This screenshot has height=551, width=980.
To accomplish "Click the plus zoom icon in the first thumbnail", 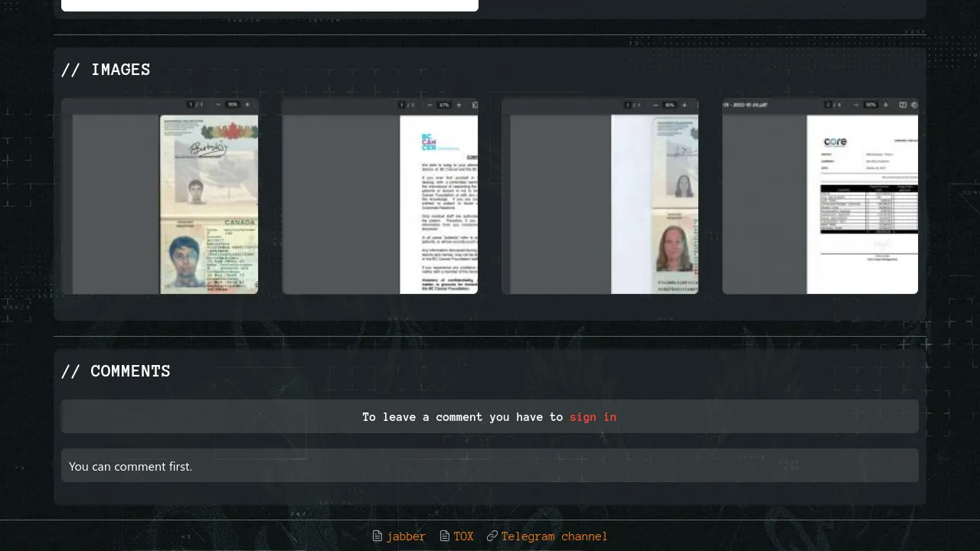I will (247, 105).
